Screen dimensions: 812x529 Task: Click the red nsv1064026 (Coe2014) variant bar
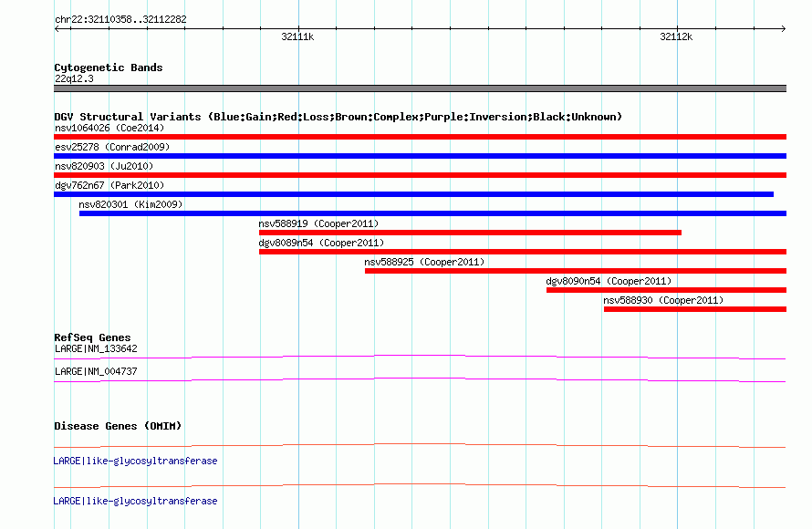coord(420,137)
